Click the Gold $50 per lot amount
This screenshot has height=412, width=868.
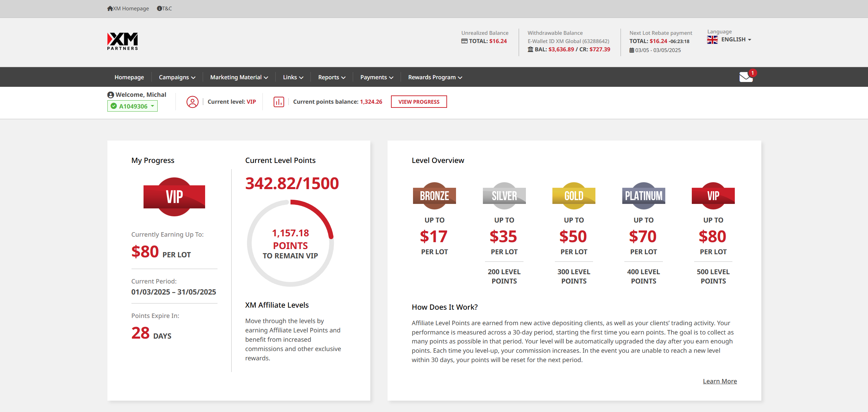573,236
